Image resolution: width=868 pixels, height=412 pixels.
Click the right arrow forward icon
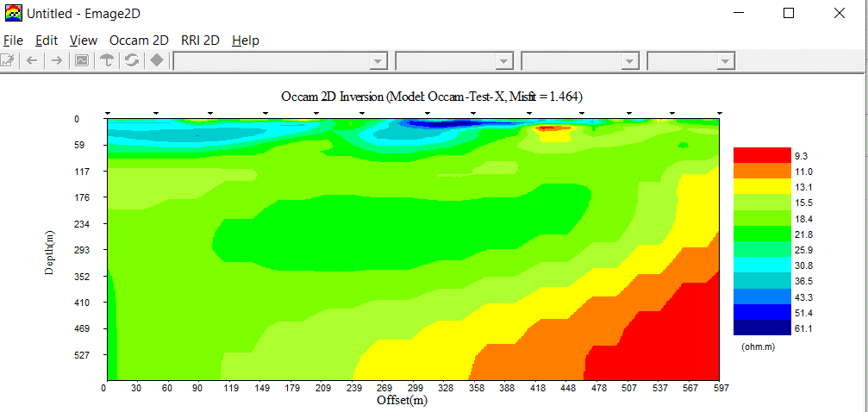[x=56, y=60]
